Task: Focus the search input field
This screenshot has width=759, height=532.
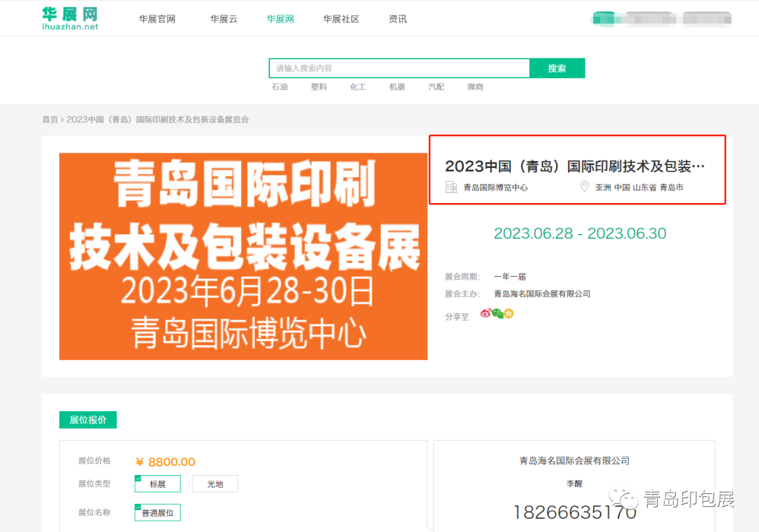Action: tap(399, 68)
